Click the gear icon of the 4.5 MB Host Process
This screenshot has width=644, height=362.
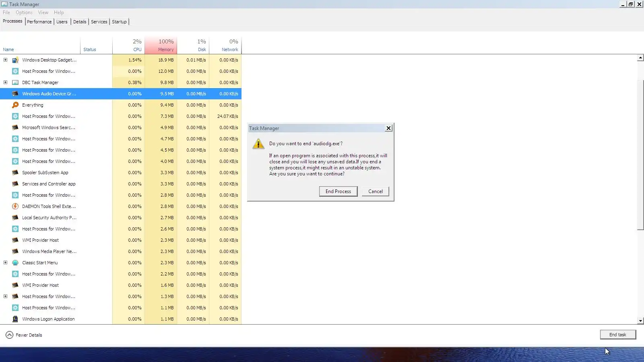(x=15, y=150)
